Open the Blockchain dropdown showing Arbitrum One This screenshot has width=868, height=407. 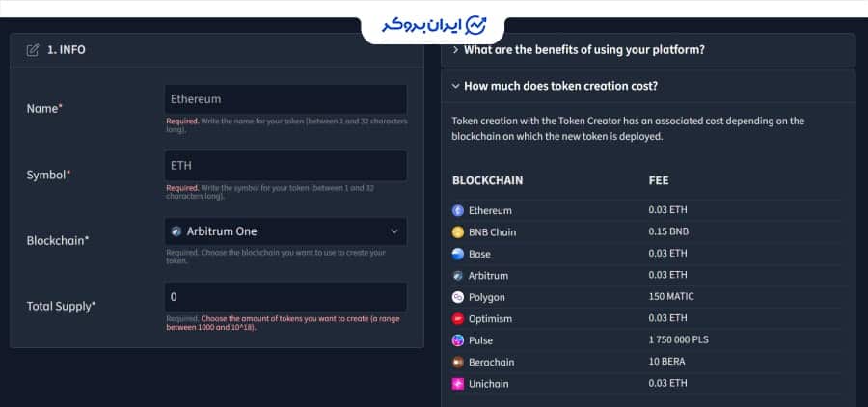[285, 231]
